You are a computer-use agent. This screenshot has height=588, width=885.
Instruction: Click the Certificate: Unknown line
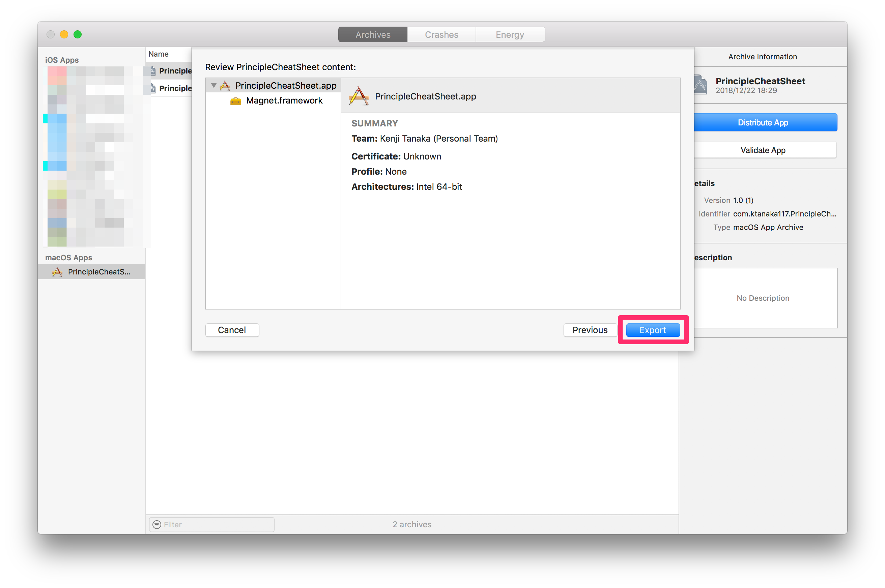pyautogui.click(x=396, y=156)
